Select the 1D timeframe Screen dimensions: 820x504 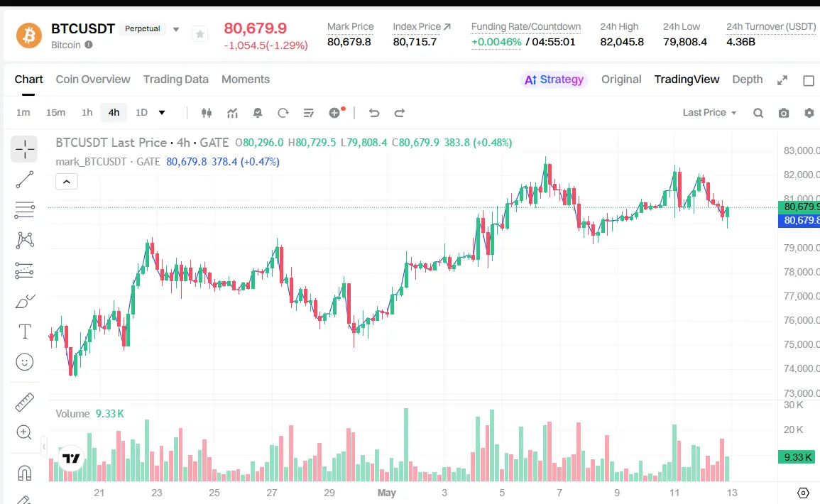[141, 112]
